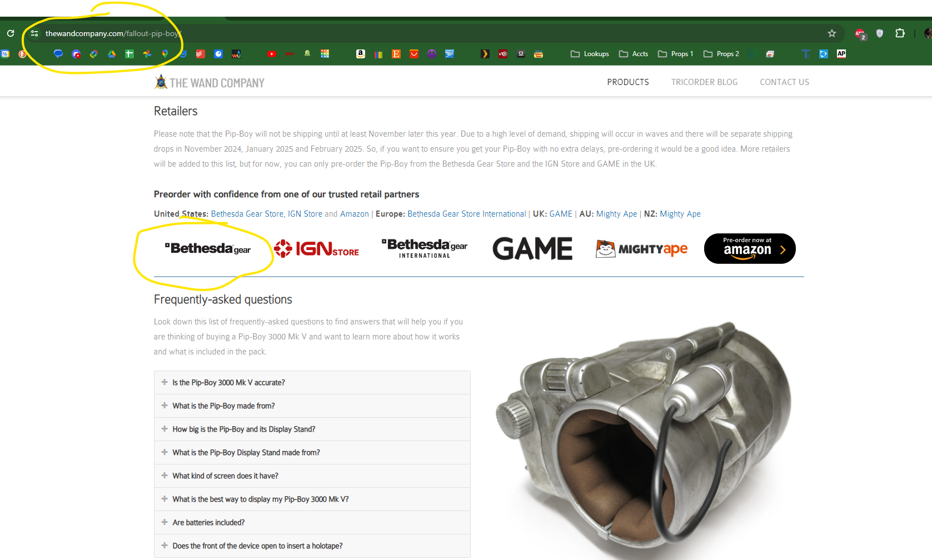The height and width of the screenshot is (560, 932).
Task: Click the Bethesda gear logo
Action: coord(208,248)
